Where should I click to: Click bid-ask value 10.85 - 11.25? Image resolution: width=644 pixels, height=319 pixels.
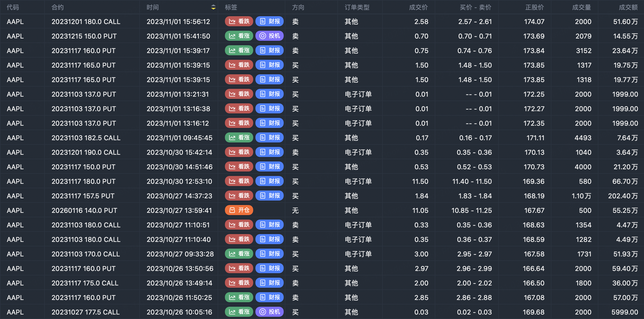(472, 210)
